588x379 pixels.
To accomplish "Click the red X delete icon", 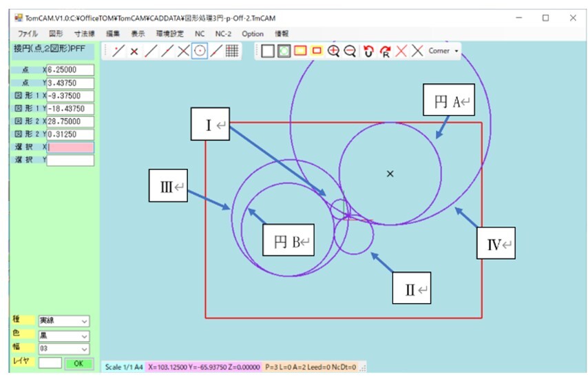I will click(x=401, y=51).
